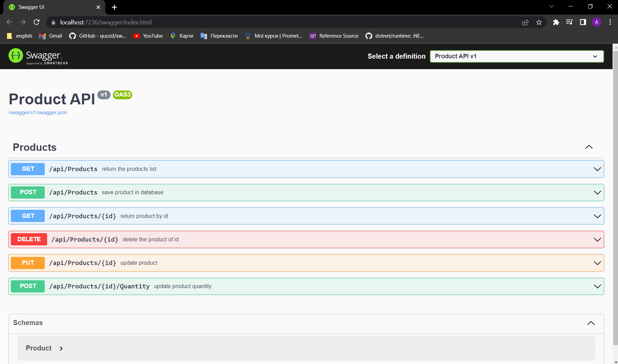The width and height of the screenshot is (618, 364).
Task: Open Chrome's three-dot menu
Action: click(x=610, y=22)
